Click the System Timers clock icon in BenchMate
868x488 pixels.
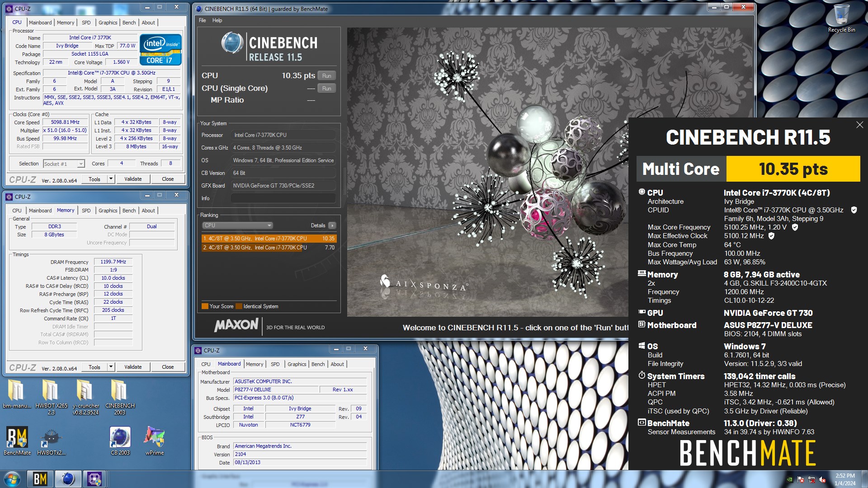point(642,375)
